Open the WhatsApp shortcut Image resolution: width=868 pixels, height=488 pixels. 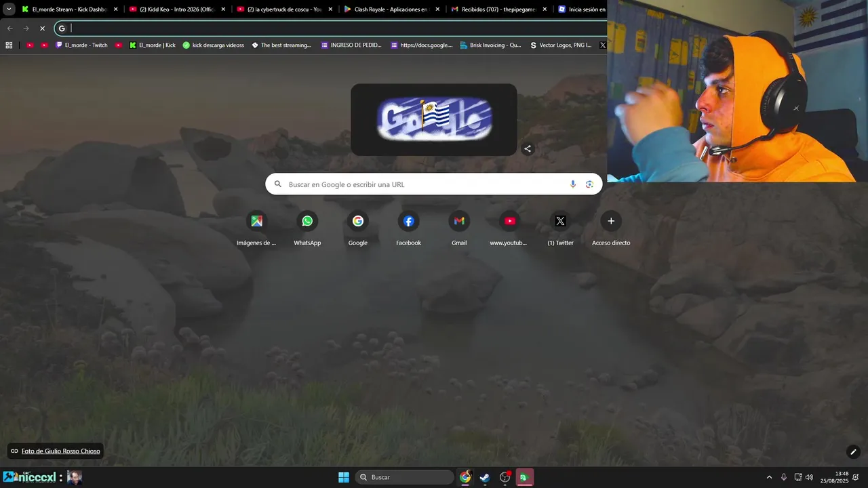tap(307, 228)
